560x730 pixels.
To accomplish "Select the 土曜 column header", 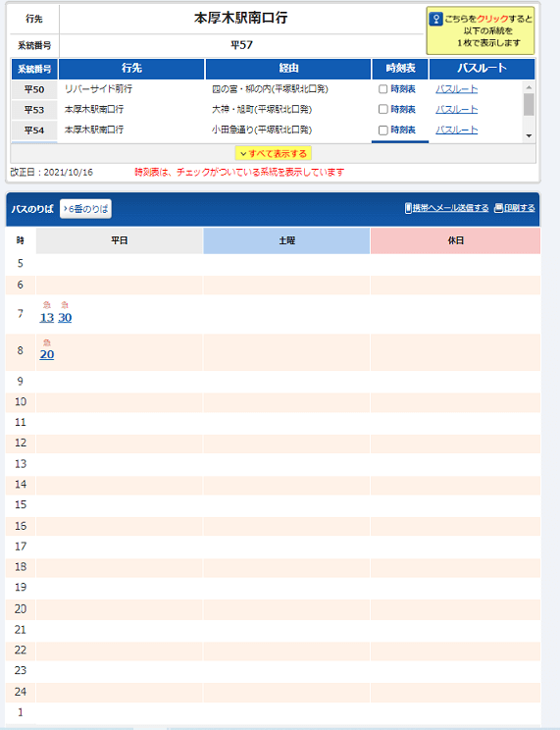I will (286, 240).
